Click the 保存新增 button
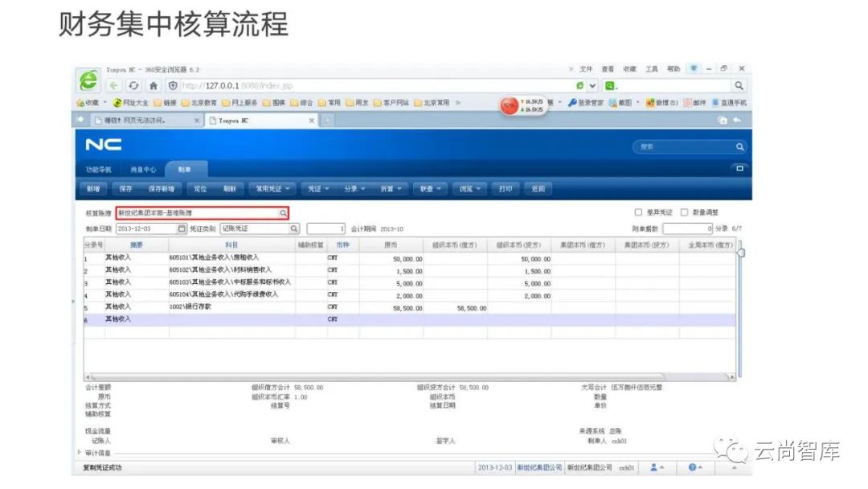868x489 pixels. point(161,189)
